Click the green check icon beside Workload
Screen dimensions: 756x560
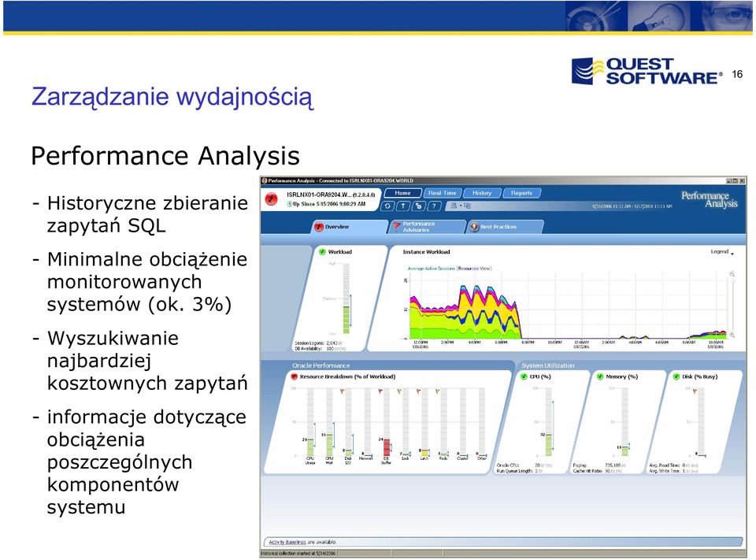[322, 252]
